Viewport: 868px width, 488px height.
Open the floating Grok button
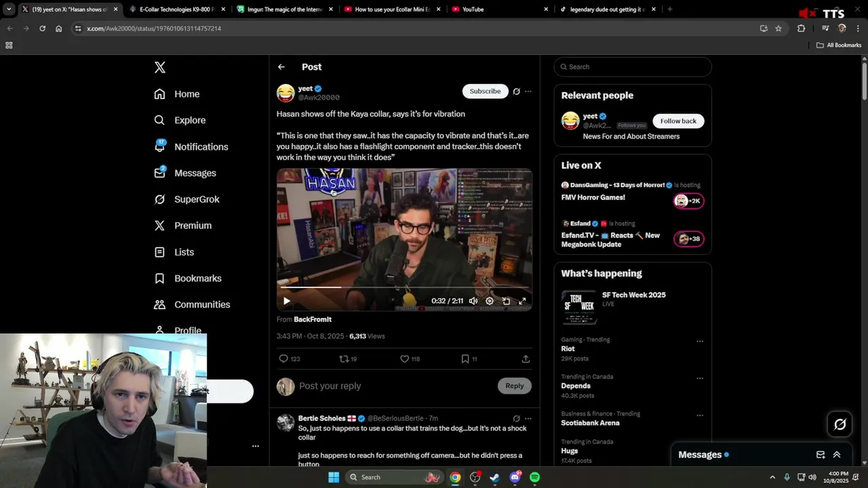click(x=840, y=424)
